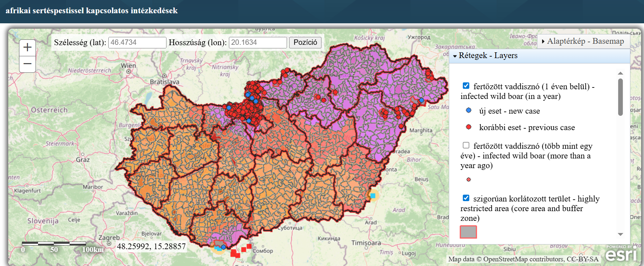Expand the Alaptérkép - Basemap panel
Screen dimensions: 644x266
tap(583, 41)
